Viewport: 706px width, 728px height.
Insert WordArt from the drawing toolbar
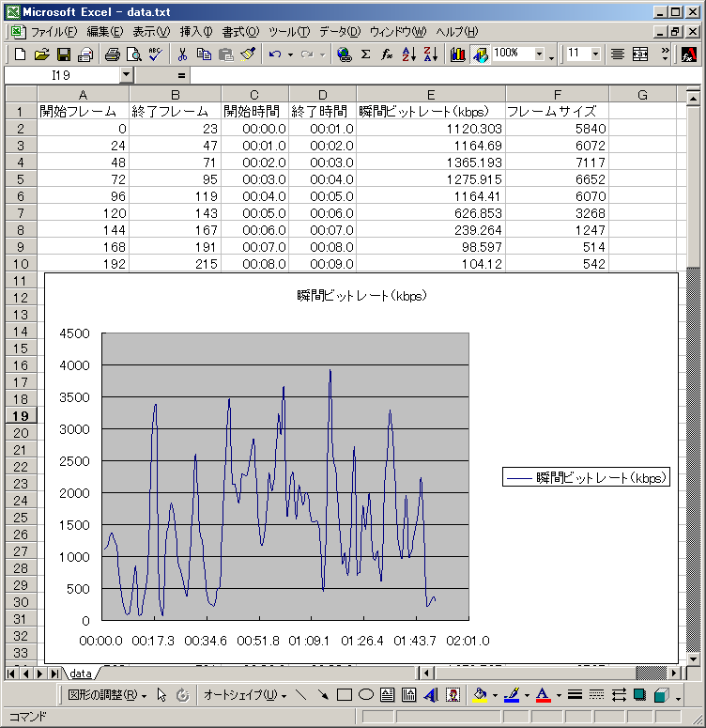(431, 695)
